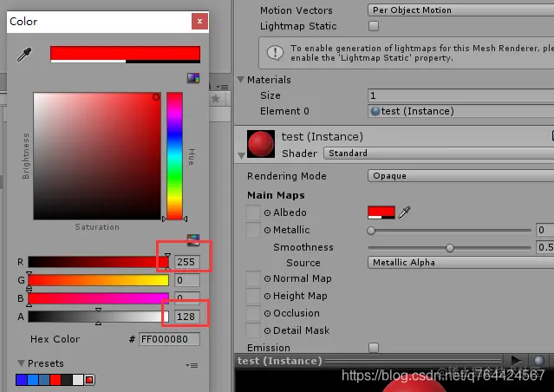
Task: Click the B channel slider bar
Action: pyautogui.click(x=98, y=298)
